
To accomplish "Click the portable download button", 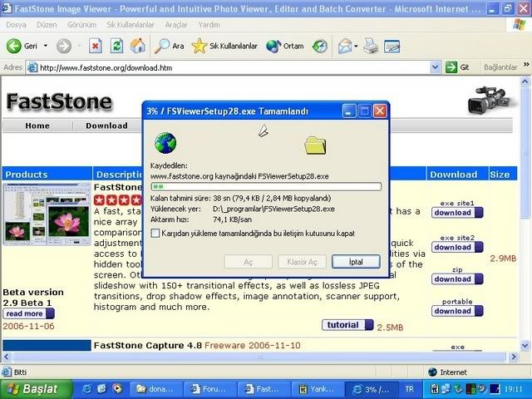I will click(457, 311).
